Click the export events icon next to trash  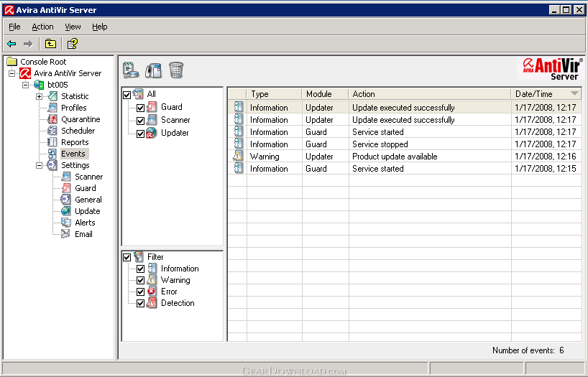pos(153,70)
